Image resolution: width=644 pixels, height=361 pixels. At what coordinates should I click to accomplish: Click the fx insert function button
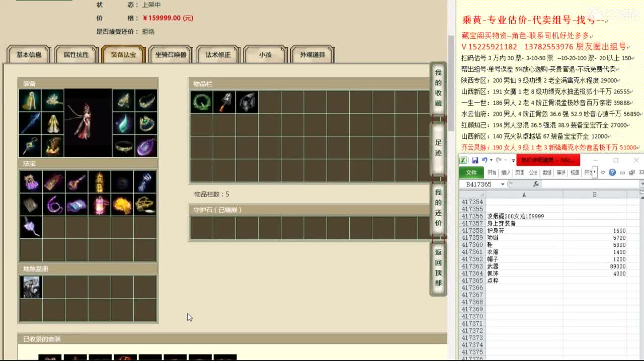click(536, 184)
